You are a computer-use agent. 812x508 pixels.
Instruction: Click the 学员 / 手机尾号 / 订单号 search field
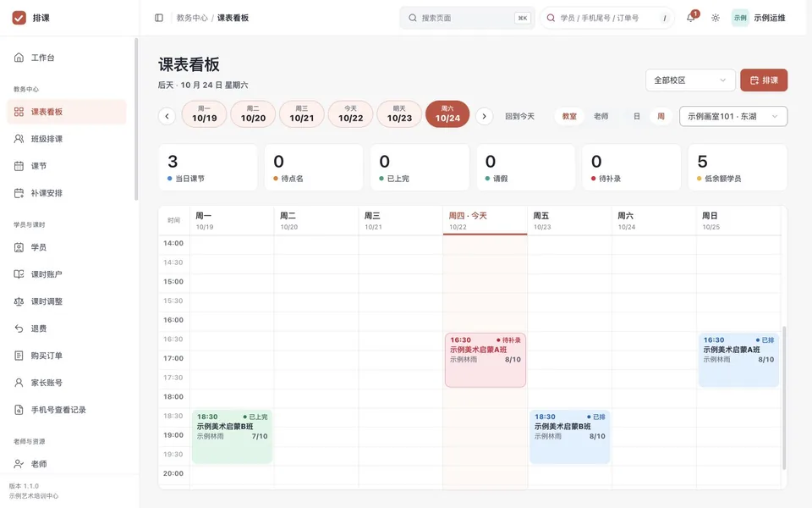point(607,18)
